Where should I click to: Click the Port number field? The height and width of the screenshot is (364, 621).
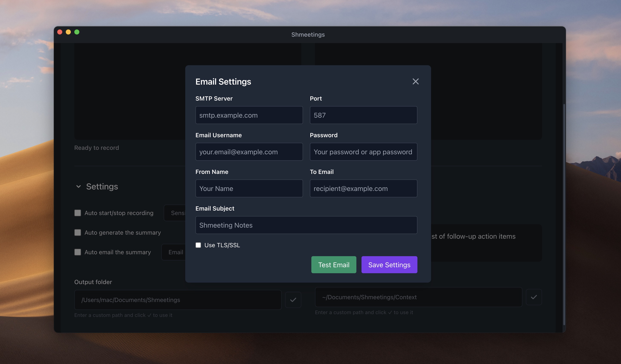[363, 115]
